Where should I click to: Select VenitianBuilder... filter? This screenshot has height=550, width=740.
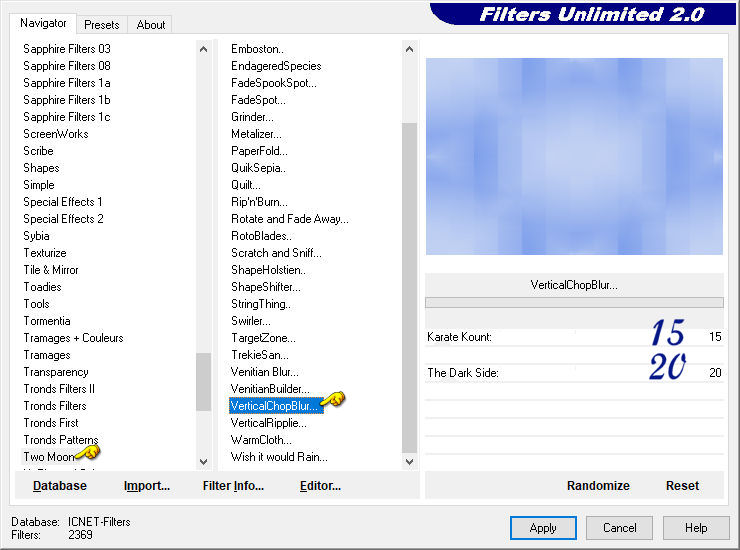(270, 389)
